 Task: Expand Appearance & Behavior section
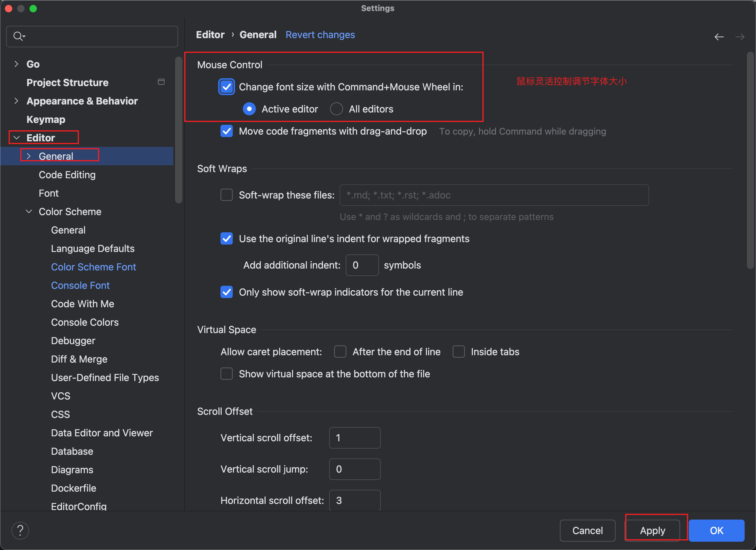click(16, 101)
